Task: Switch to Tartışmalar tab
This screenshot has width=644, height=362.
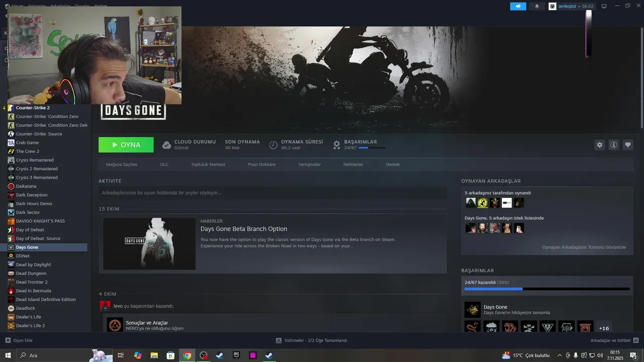Action: (309, 164)
